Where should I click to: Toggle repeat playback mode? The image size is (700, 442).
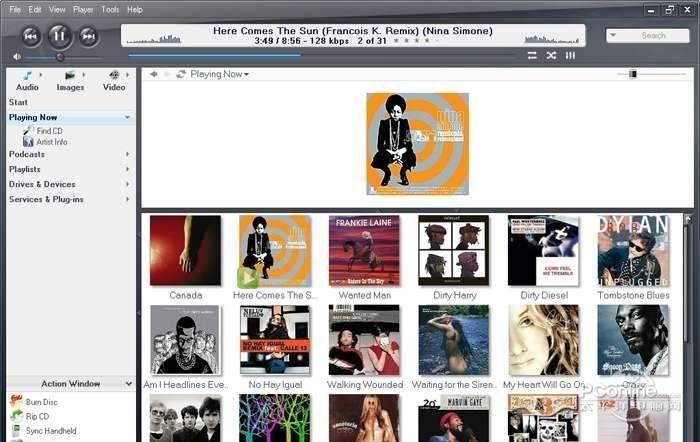(532, 55)
